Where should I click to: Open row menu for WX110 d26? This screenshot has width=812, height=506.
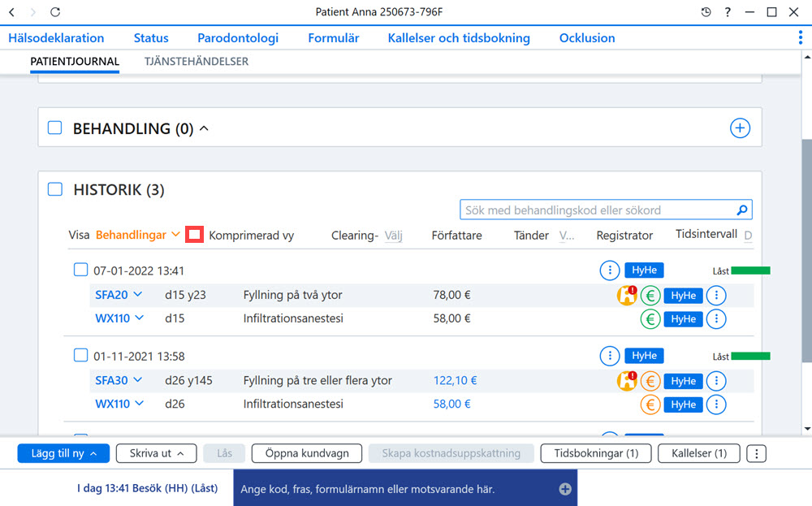tap(716, 404)
